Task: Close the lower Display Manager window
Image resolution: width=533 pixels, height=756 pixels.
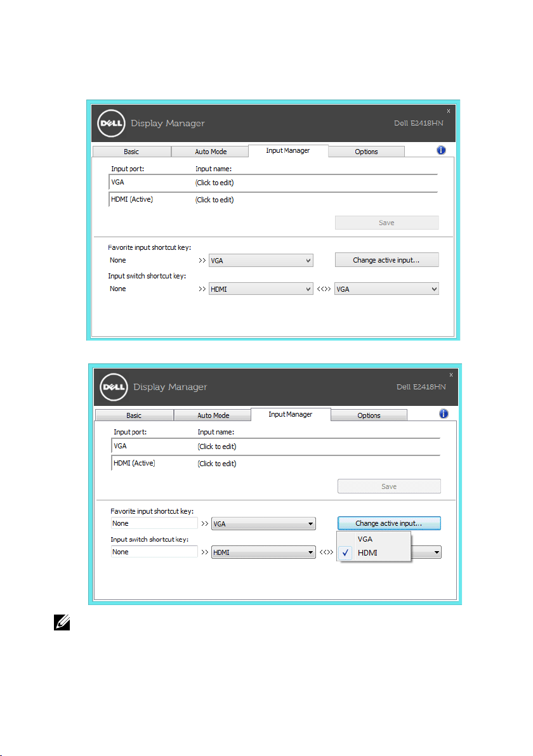Action: coord(451,375)
